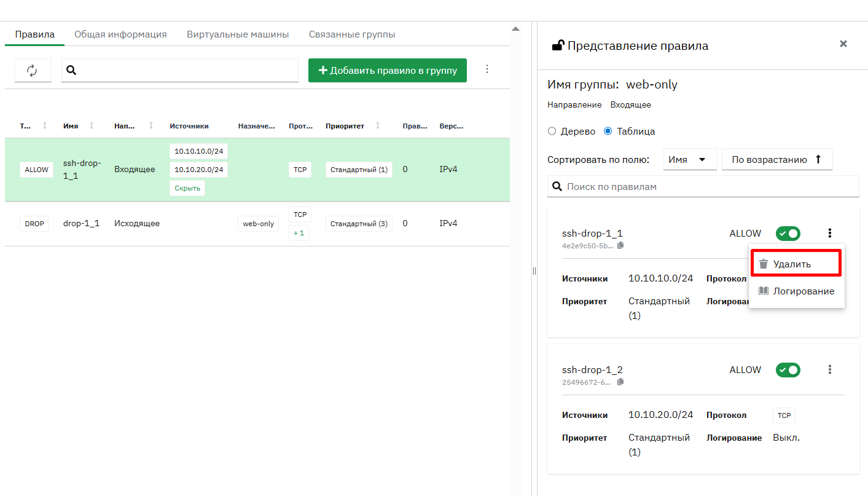Click the 10.10.10.0/24 source chip in table
The width and height of the screenshot is (868, 496).
[199, 151]
